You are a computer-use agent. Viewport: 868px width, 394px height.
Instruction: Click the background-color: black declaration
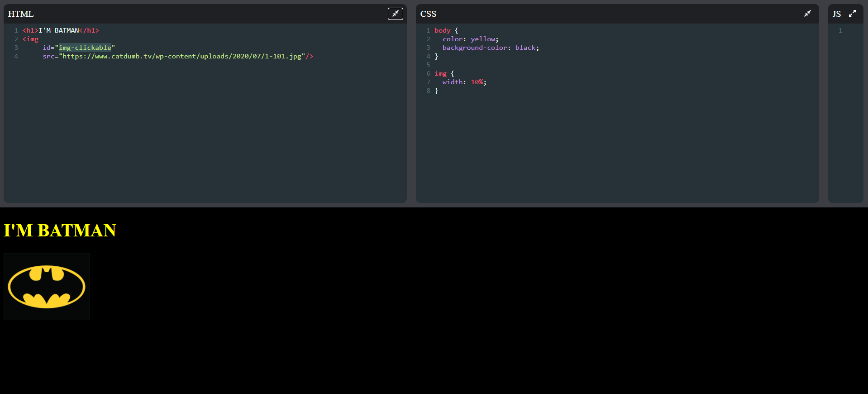click(491, 48)
